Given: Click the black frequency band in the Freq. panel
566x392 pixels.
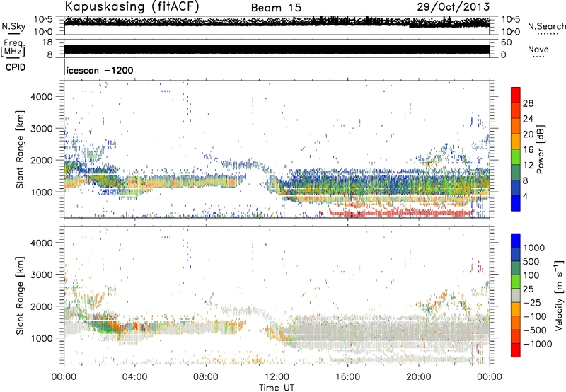Looking at the screenshot, I should [x=277, y=50].
